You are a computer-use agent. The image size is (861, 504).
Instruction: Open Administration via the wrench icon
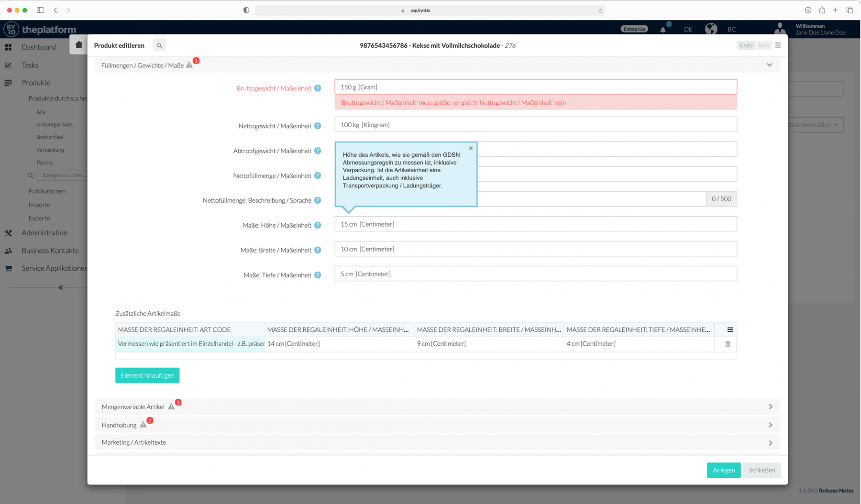(8, 233)
